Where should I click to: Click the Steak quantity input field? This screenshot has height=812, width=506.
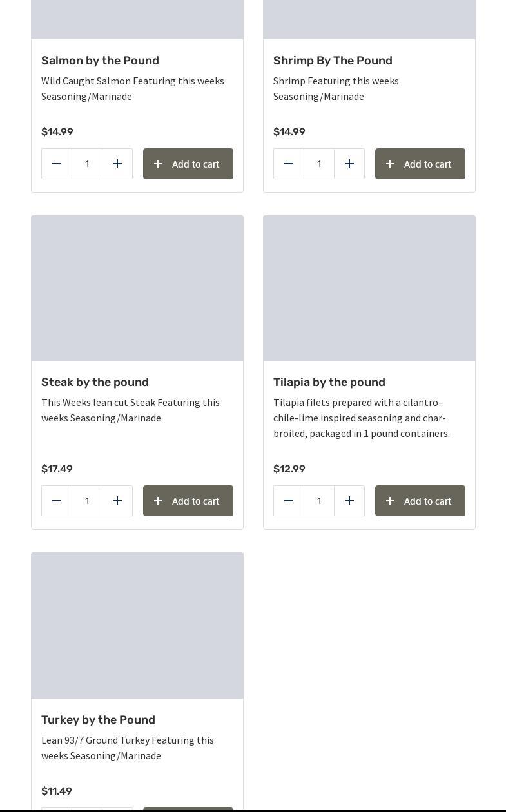[87, 501]
